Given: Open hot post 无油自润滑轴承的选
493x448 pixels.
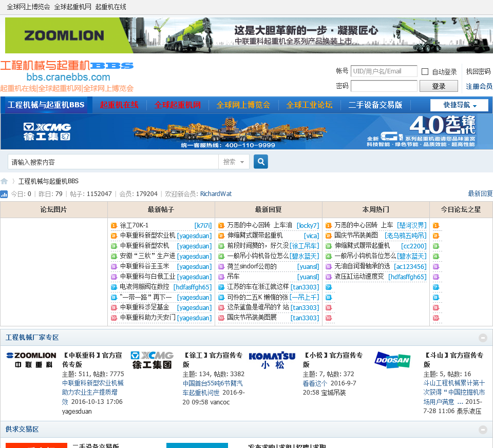Looking at the screenshot, I should pyautogui.click(x=362, y=266).
